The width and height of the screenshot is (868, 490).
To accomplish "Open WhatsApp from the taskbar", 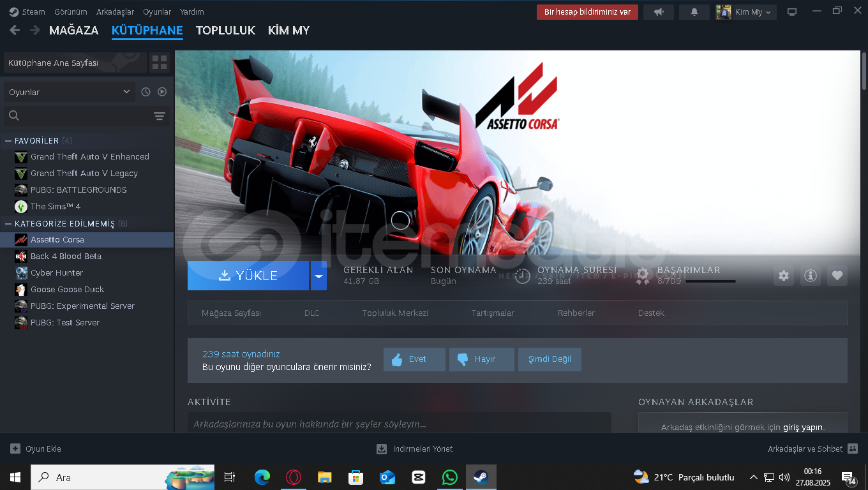I will pyautogui.click(x=450, y=477).
